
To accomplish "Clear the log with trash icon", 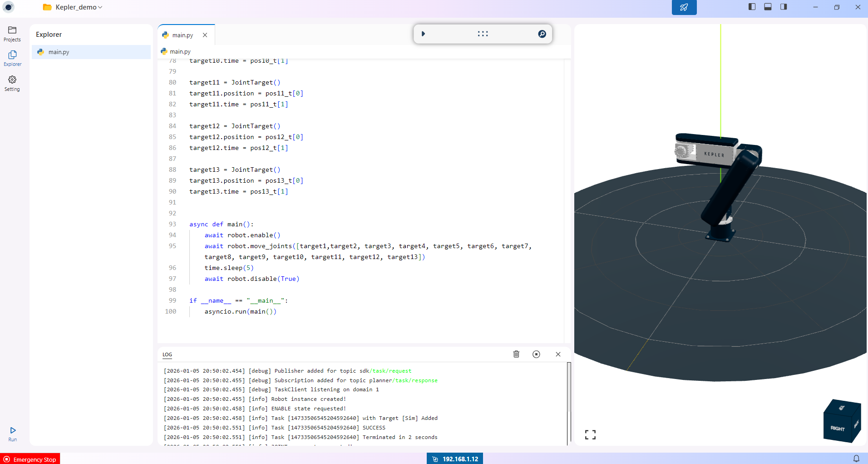I will [516, 354].
